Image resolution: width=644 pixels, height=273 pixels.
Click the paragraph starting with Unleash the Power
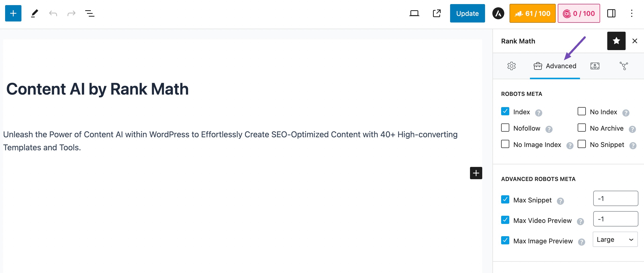[230, 141]
